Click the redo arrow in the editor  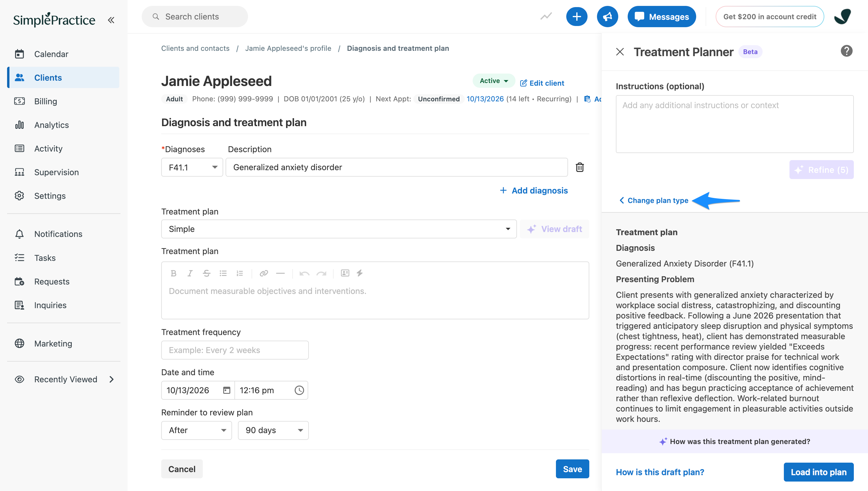[x=322, y=273]
